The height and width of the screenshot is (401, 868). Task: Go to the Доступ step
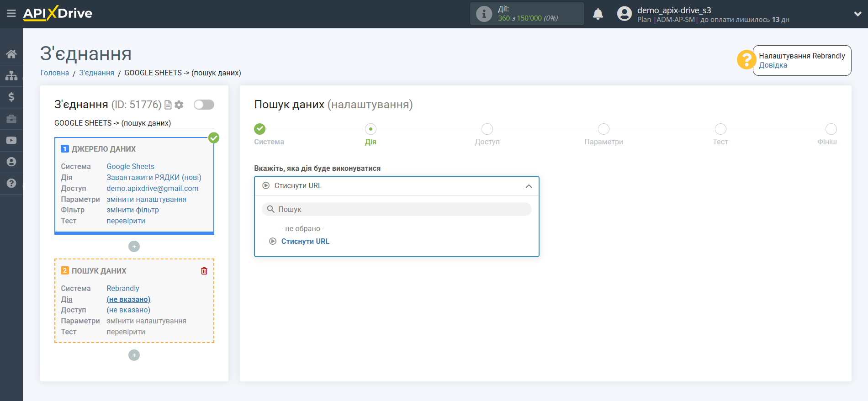487,134
